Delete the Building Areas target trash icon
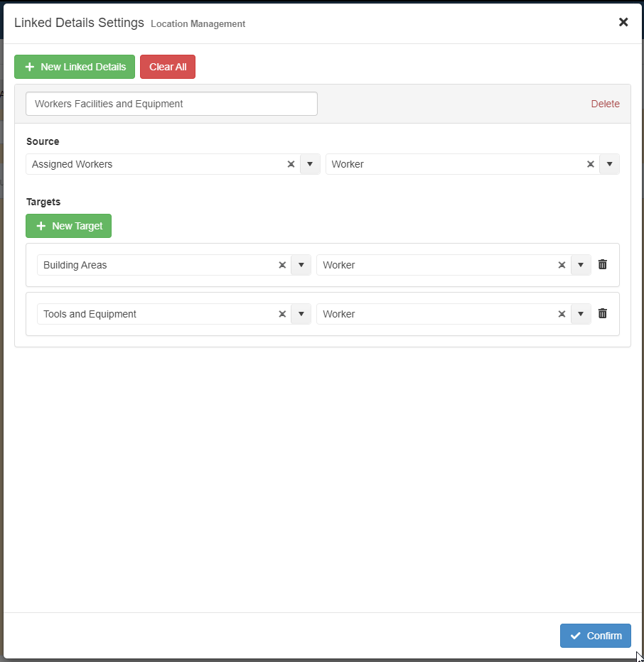The height and width of the screenshot is (662, 644). pos(603,265)
